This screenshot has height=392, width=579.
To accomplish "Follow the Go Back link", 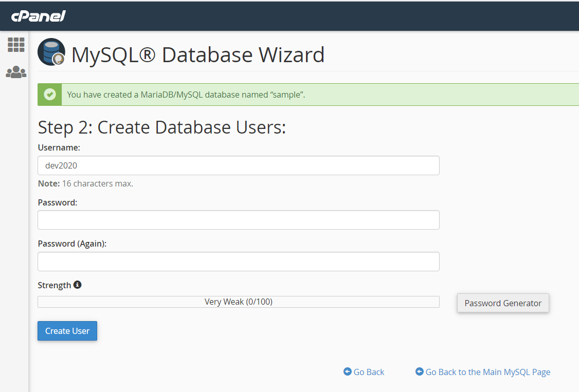I will [369, 372].
